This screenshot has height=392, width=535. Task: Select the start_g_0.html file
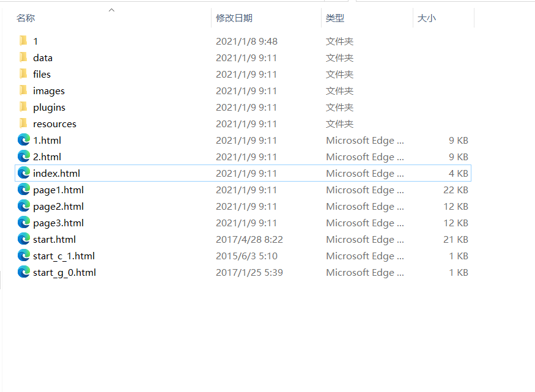[65, 272]
